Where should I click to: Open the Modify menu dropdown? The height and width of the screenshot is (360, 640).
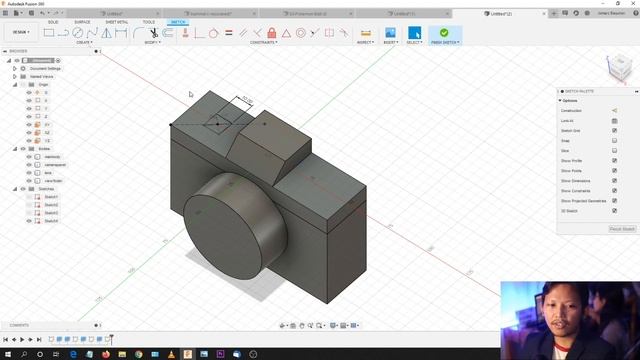pos(152,42)
